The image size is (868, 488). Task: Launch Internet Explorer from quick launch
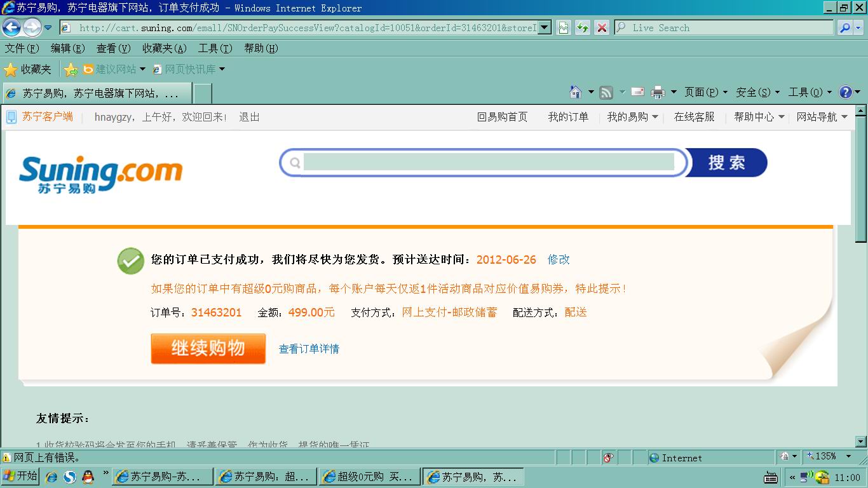click(x=51, y=477)
